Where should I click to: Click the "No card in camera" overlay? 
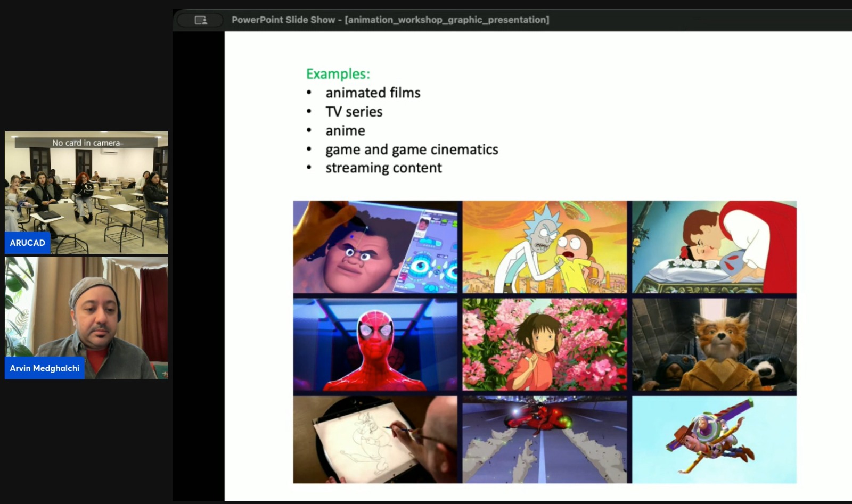tap(86, 143)
